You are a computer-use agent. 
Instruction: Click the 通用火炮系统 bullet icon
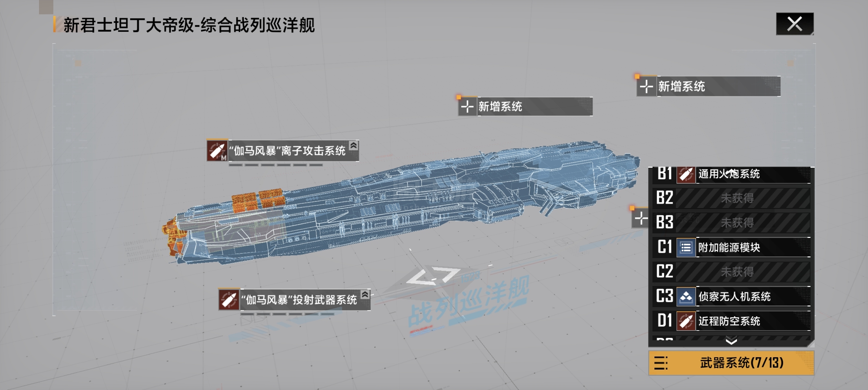(x=686, y=175)
